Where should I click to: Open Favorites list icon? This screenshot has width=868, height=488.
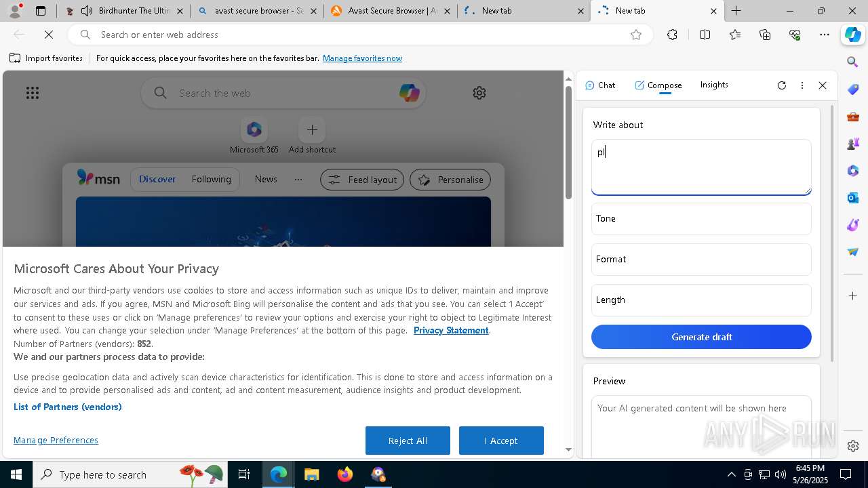tap(735, 35)
